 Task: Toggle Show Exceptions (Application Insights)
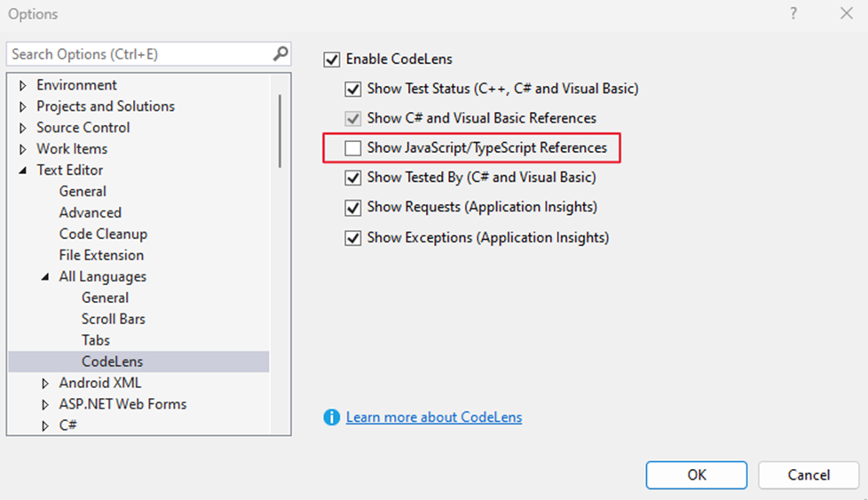tap(352, 237)
